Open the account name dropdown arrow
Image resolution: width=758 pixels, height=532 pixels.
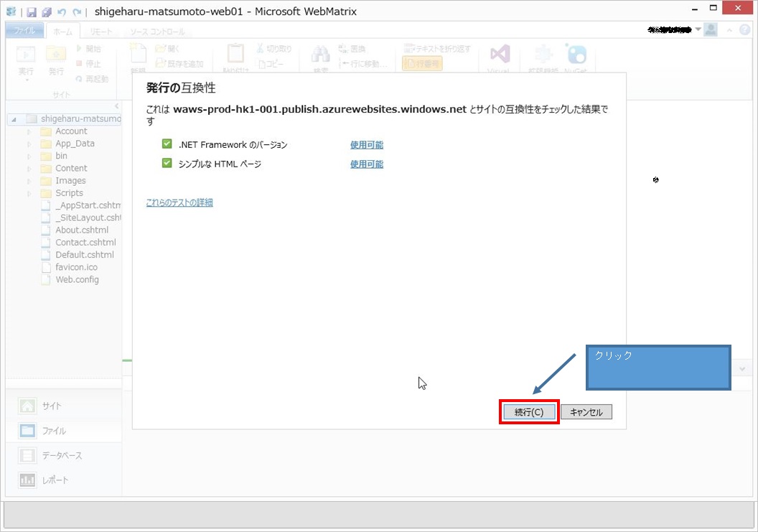698,30
